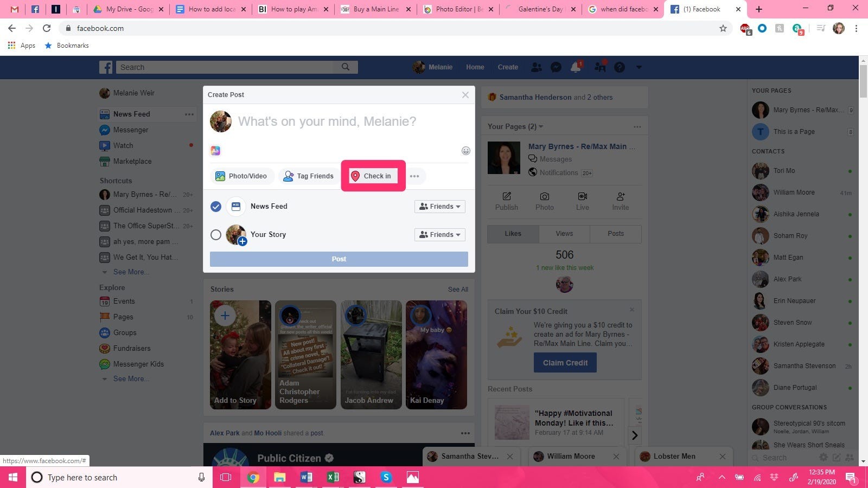Click the Tag Friends icon

(x=288, y=176)
